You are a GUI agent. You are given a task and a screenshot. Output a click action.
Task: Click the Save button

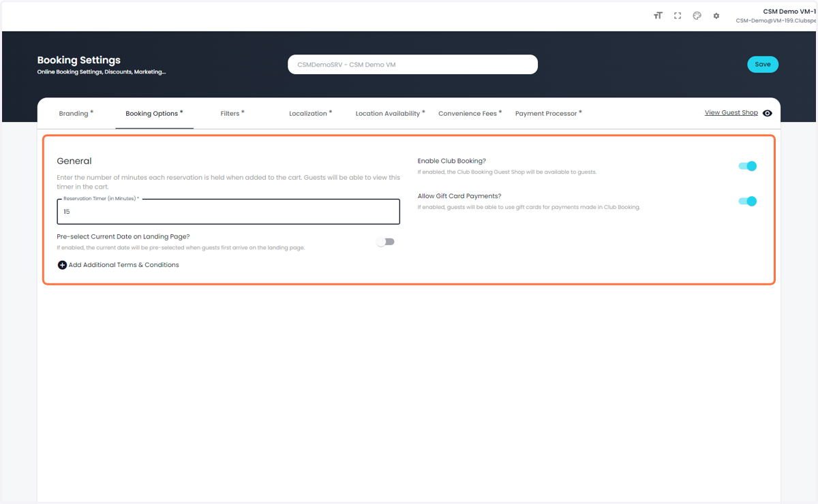763,65
